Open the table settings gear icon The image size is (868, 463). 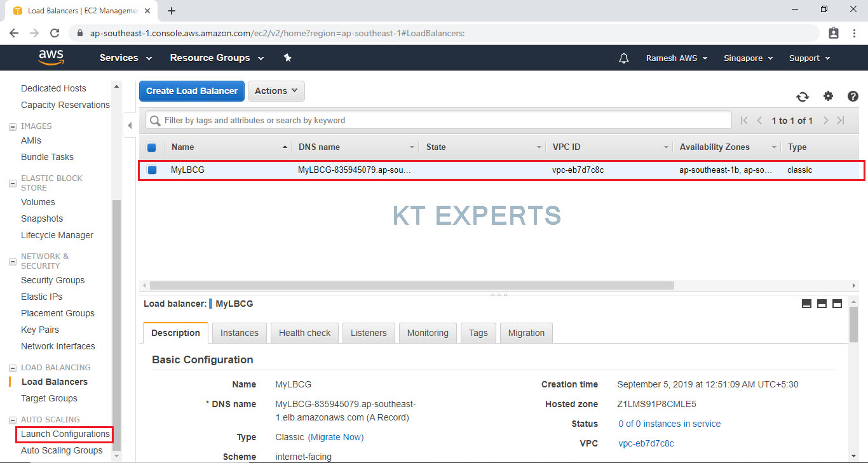pyautogui.click(x=828, y=96)
